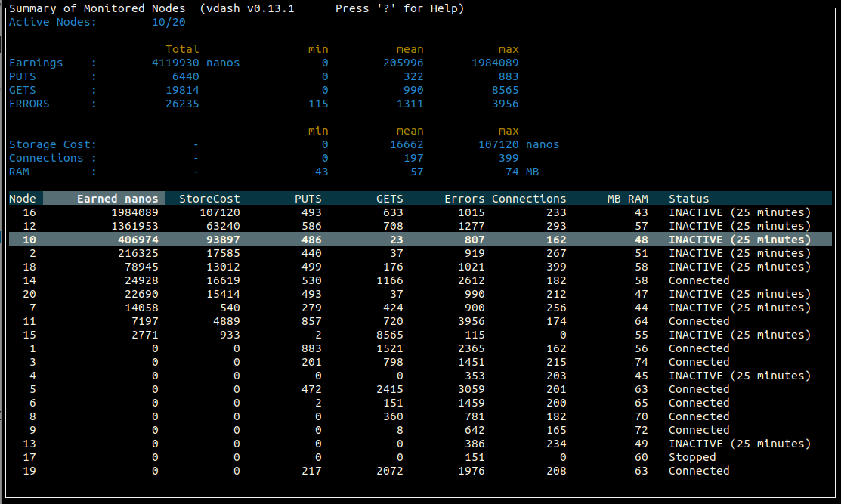Click node 19 'Connected' status
The width and height of the screenshot is (841, 504).
[699, 471]
